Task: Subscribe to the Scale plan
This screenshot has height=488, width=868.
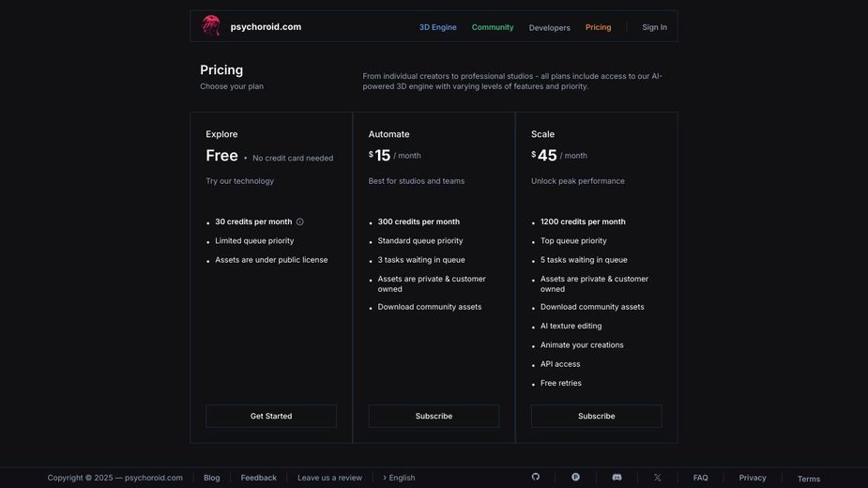Action: pyautogui.click(x=597, y=417)
